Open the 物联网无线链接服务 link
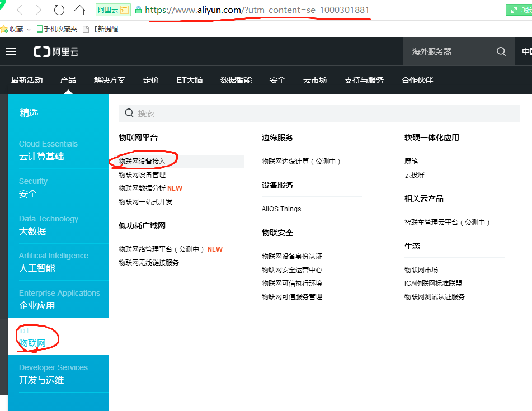This screenshot has height=411, width=532. [x=149, y=263]
